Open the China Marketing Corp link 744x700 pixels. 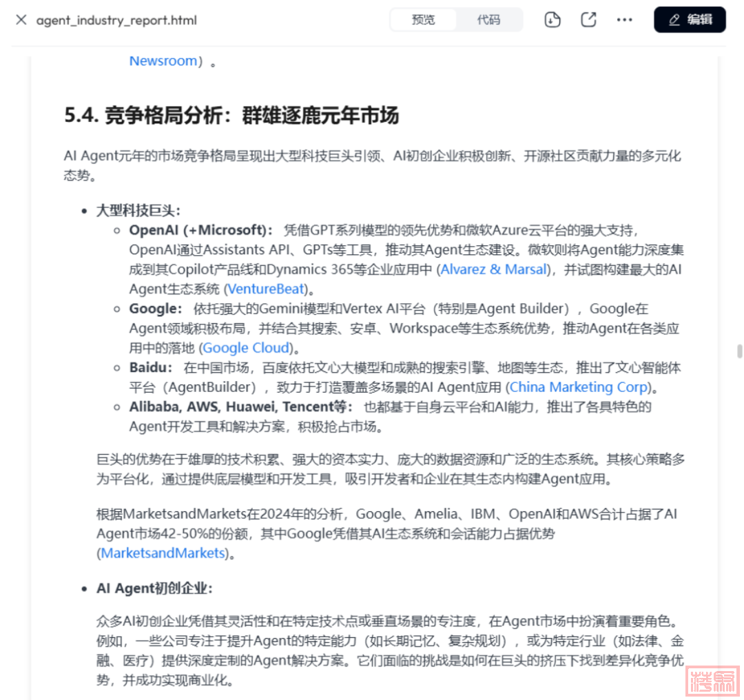coord(579,387)
